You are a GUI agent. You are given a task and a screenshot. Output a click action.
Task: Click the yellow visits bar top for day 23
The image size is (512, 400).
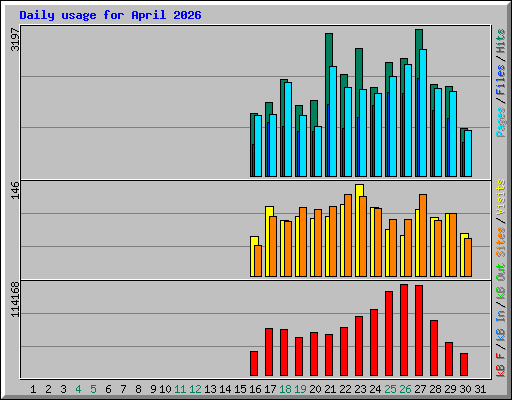pyautogui.click(x=359, y=190)
